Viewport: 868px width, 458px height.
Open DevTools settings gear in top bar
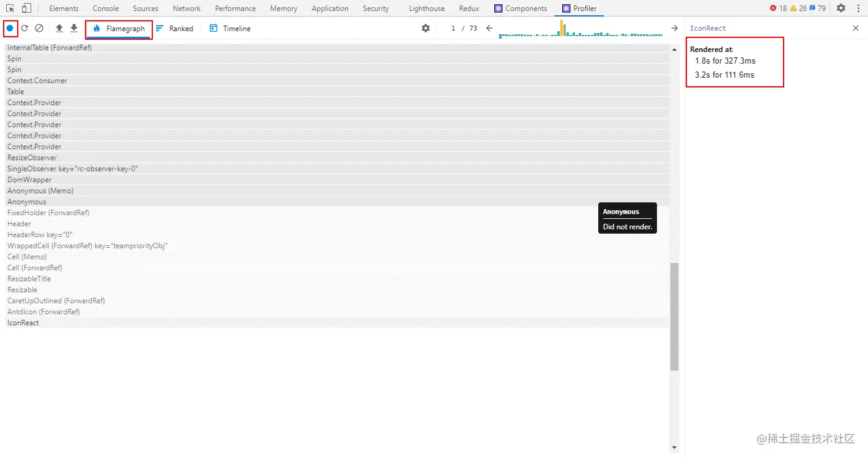(x=841, y=9)
